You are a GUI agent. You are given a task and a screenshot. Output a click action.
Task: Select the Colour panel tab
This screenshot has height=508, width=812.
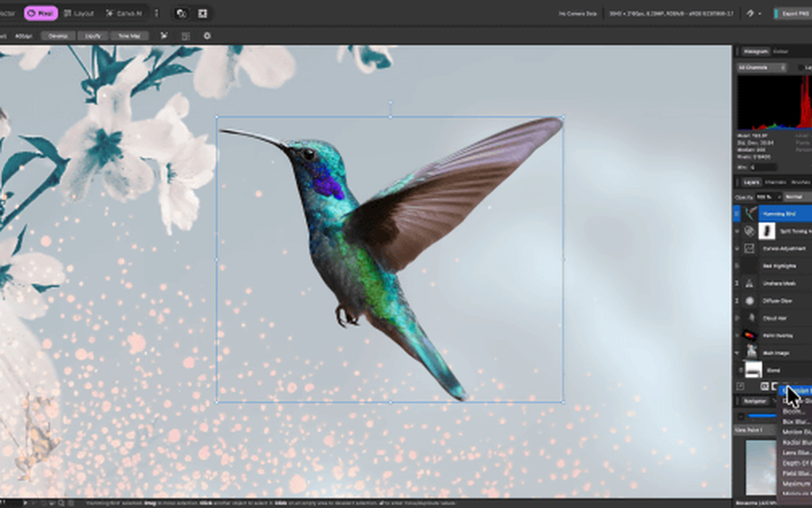pos(781,51)
